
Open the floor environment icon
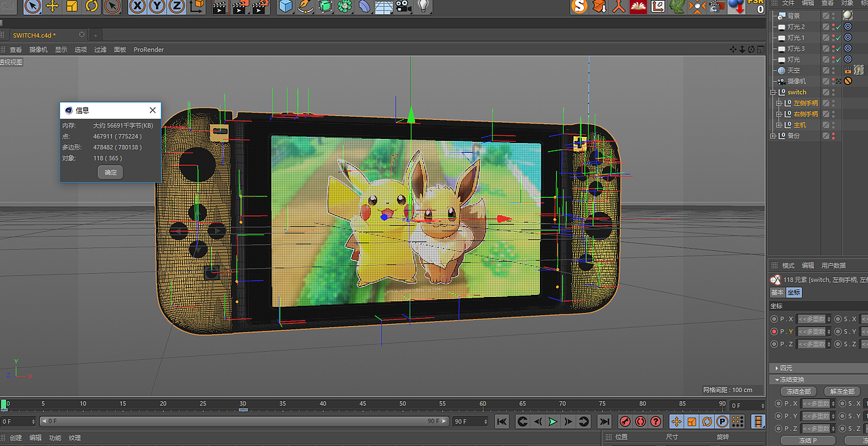click(x=384, y=7)
